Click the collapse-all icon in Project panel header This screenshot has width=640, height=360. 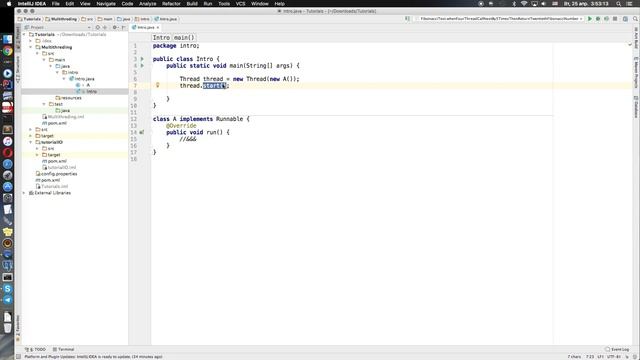105,27
